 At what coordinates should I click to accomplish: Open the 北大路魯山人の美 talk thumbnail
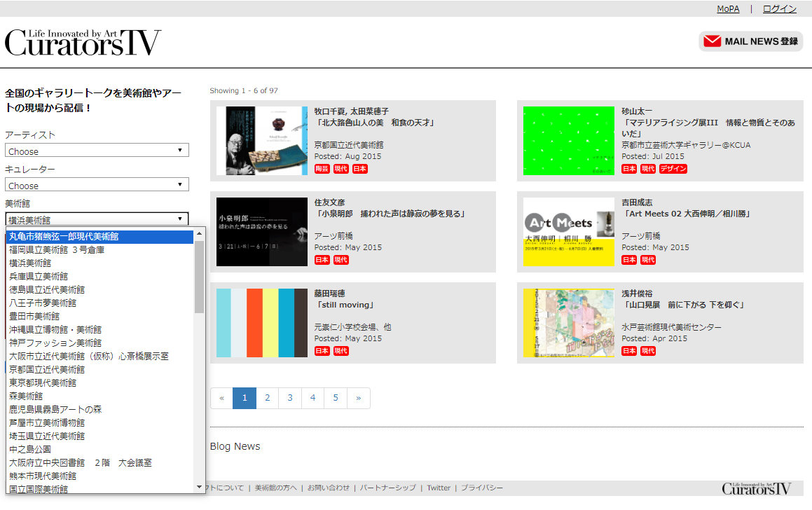point(261,140)
